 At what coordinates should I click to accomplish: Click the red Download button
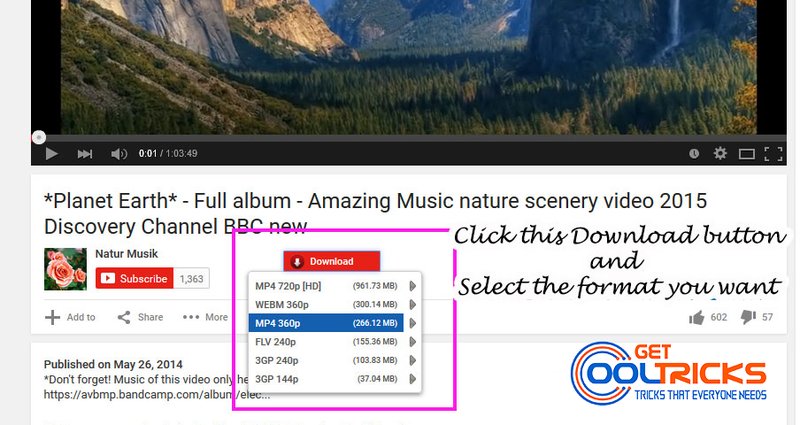click(x=332, y=261)
